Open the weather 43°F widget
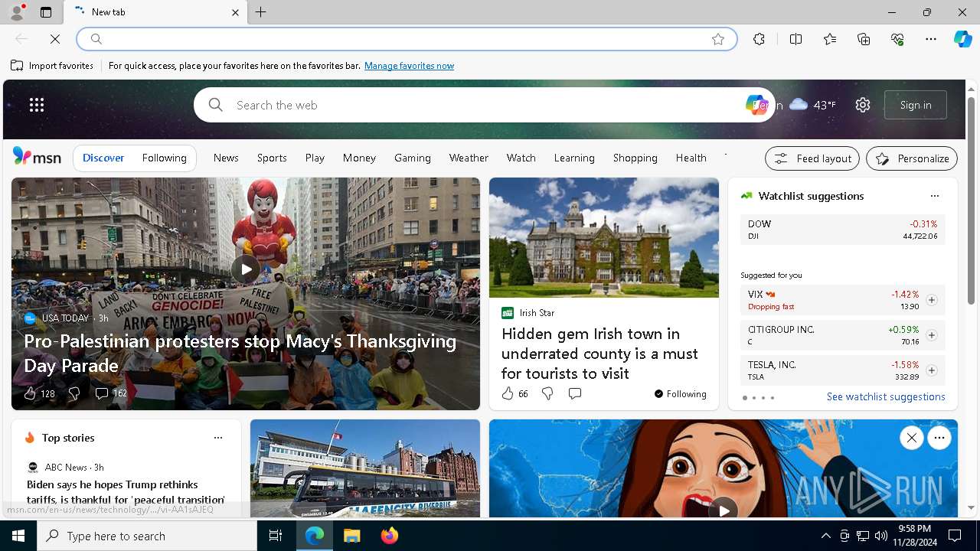Screen dimensions: 980x551 (x=812, y=105)
